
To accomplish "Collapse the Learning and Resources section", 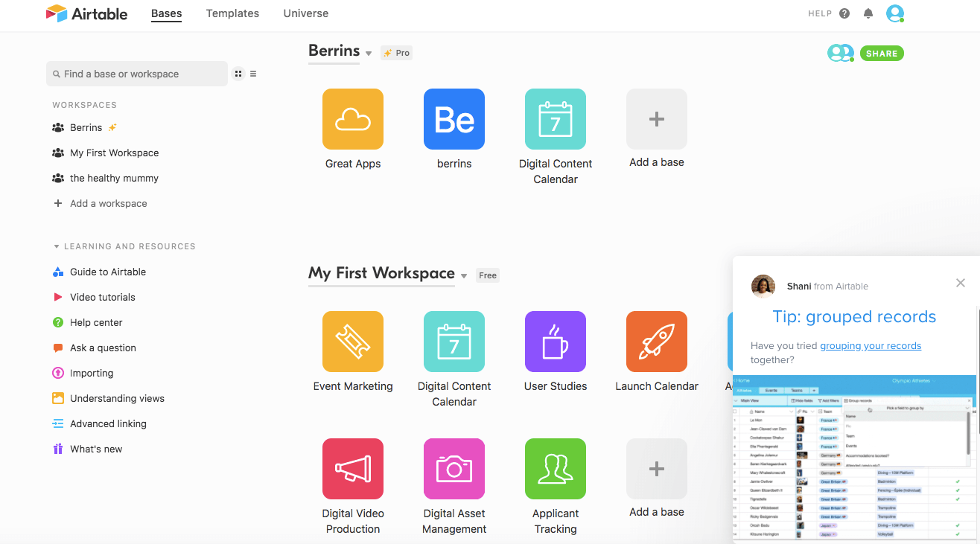I will click(57, 246).
